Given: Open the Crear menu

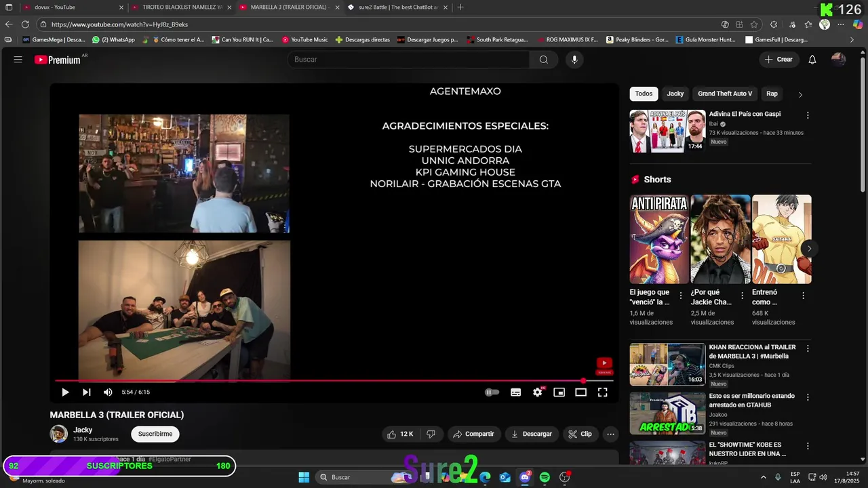Looking at the screenshot, I should [778, 60].
